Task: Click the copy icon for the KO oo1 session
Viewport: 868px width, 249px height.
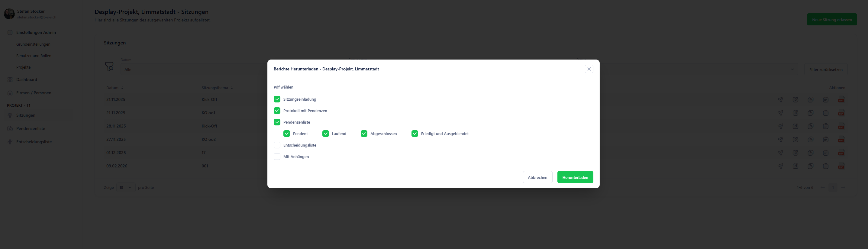Action: coord(810,113)
